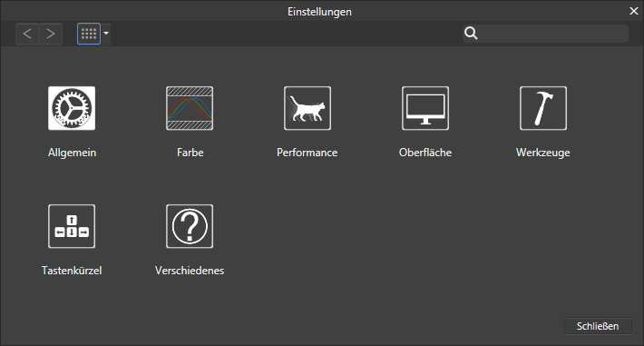Select the Verschiedenes text label
Image resolution: width=644 pixels, height=346 pixels.
190,271
